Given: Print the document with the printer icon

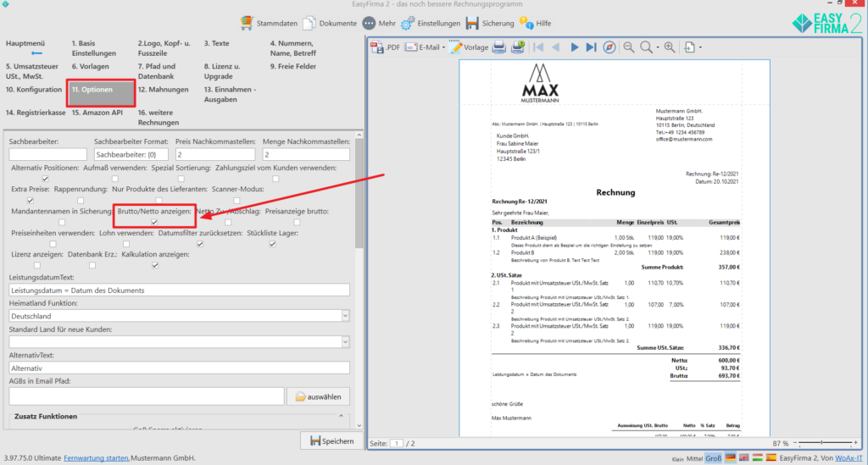Looking at the screenshot, I should 498,47.
